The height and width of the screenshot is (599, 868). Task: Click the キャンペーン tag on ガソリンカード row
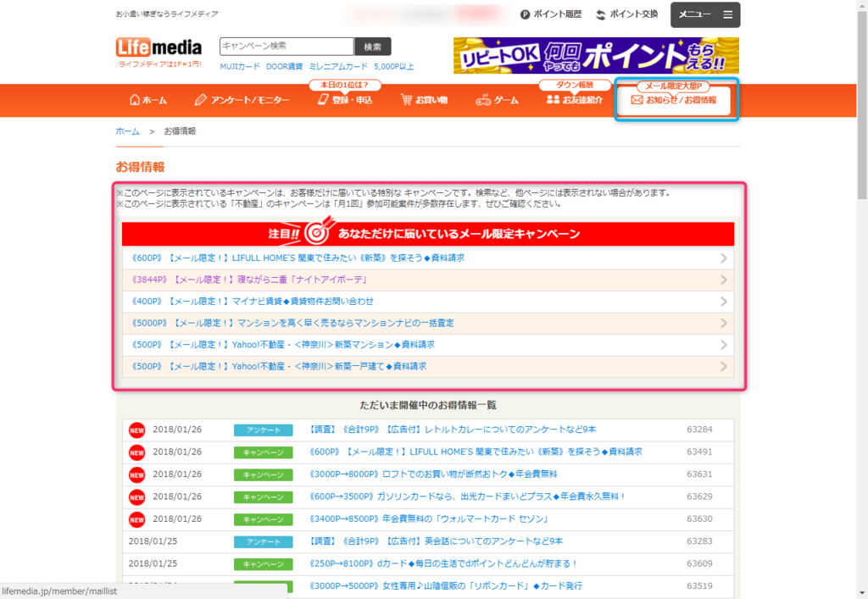coord(263,497)
